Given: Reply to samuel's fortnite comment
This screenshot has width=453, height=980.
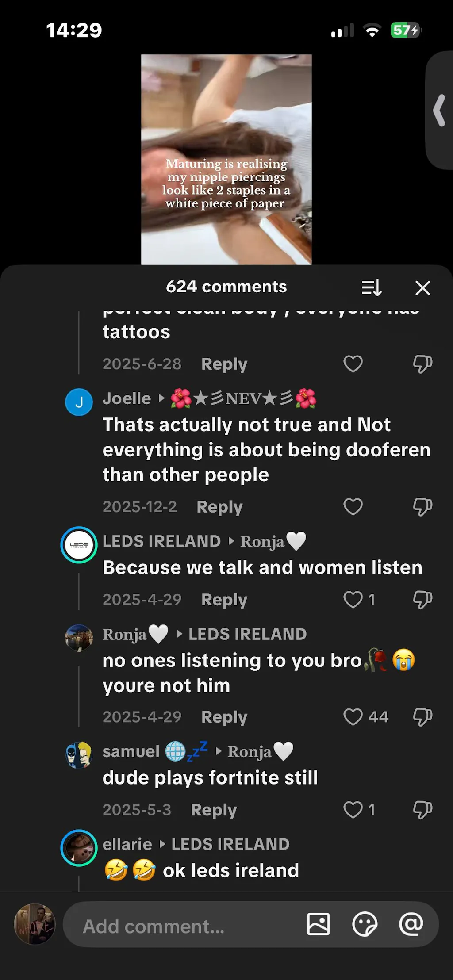Looking at the screenshot, I should click(x=214, y=810).
